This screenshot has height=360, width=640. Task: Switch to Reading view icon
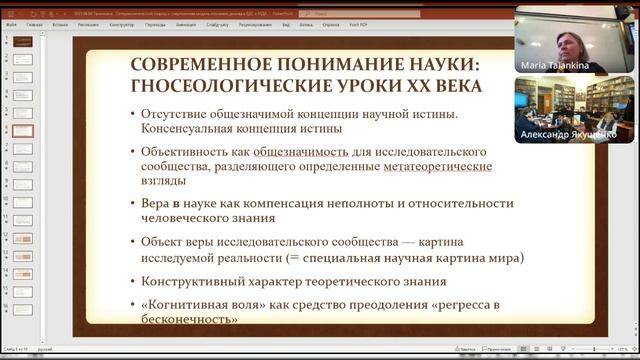pos(550,349)
